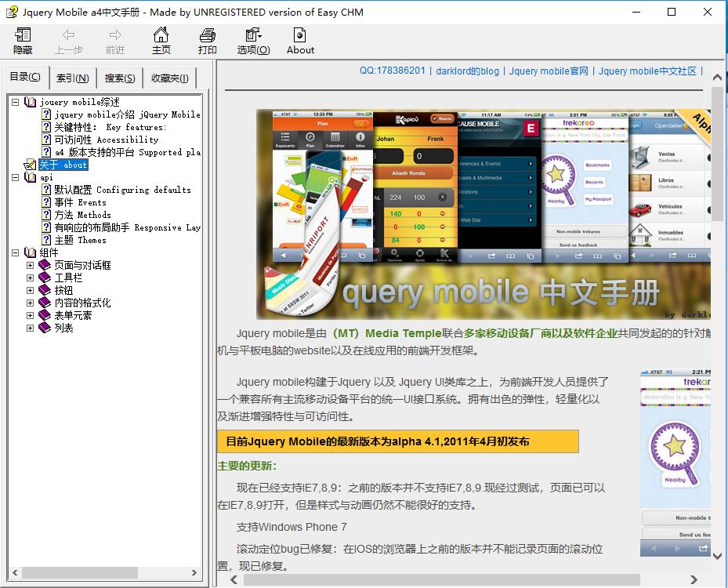This screenshot has height=588, width=728.
Task: Click the jquery mobile 中文手册 banner image
Action: tap(484, 214)
